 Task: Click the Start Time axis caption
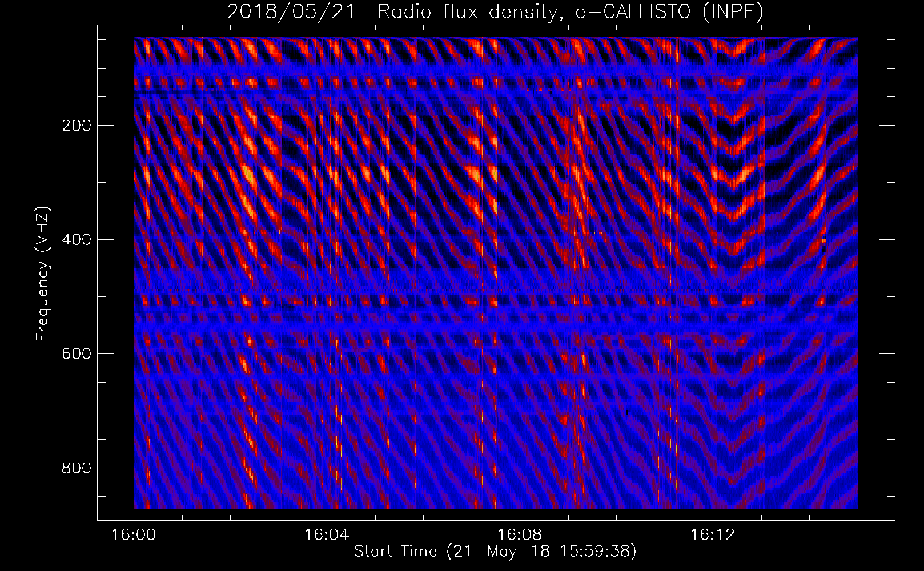pos(495,552)
